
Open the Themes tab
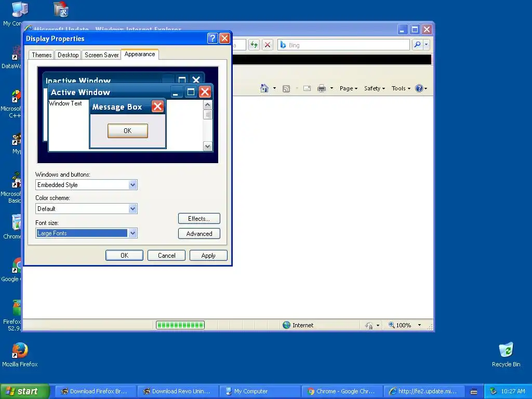[x=42, y=55]
